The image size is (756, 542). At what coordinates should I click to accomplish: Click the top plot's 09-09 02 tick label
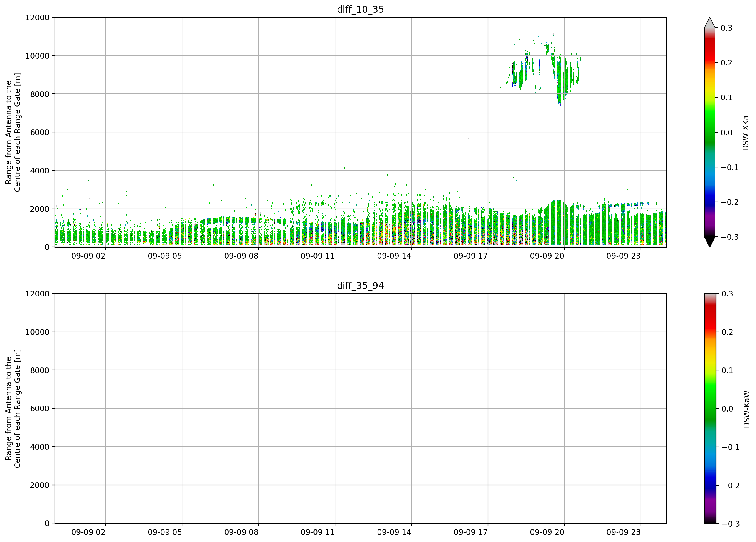click(x=88, y=256)
